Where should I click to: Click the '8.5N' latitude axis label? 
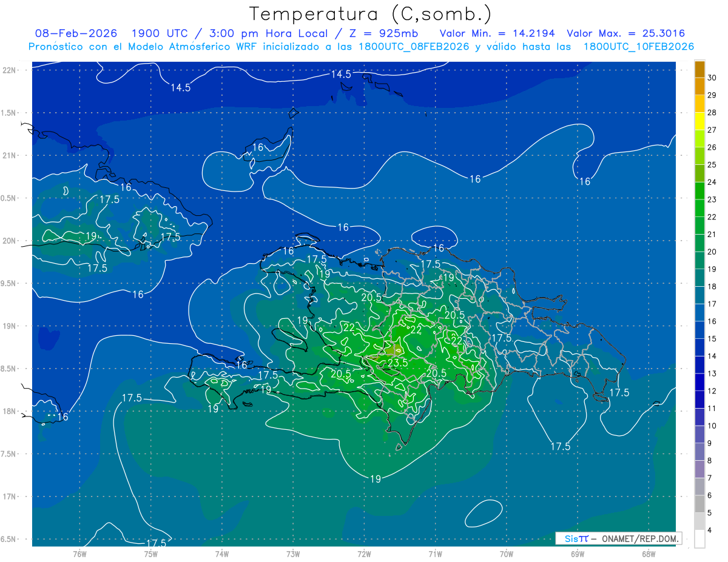tap(10, 369)
